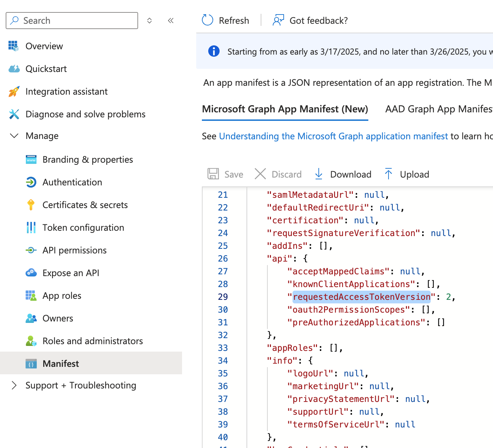Click the Upload button label
Image resolution: width=493 pixels, height=448 pixels.
(414, 174)
